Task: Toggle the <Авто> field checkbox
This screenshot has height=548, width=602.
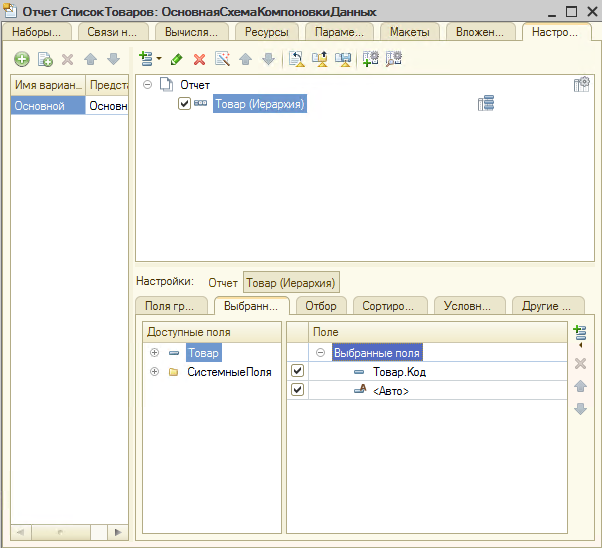Action: tap(297, 390)
